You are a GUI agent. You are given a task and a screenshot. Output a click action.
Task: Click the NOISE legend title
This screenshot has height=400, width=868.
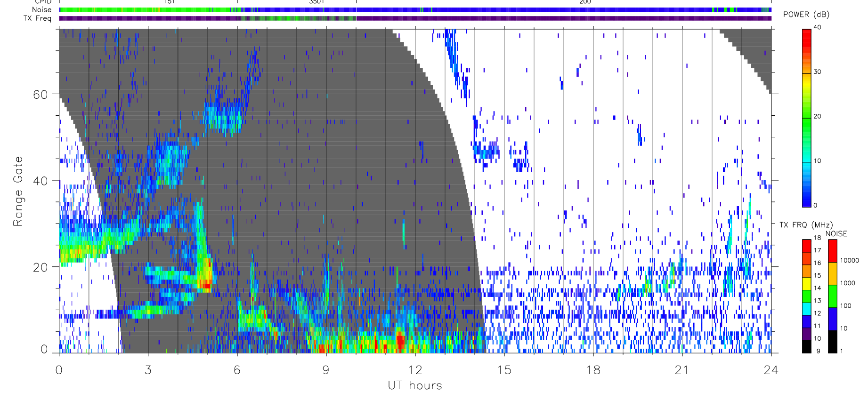(836, 234)
